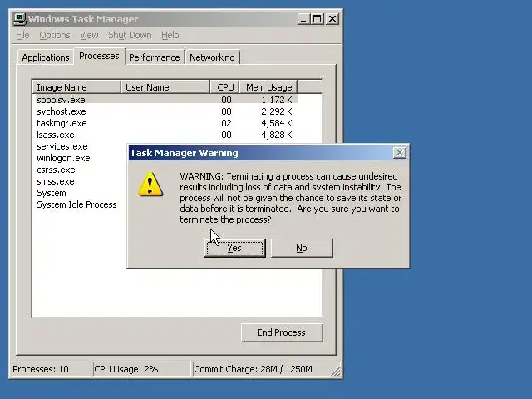The height and width of the screenshot is (399, 532).
Task: Switch to the Applications tab
Action: [x=46, y=57]
